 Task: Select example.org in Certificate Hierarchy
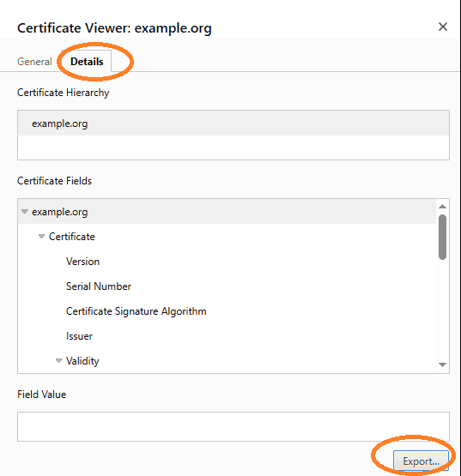tap(234, 124)
